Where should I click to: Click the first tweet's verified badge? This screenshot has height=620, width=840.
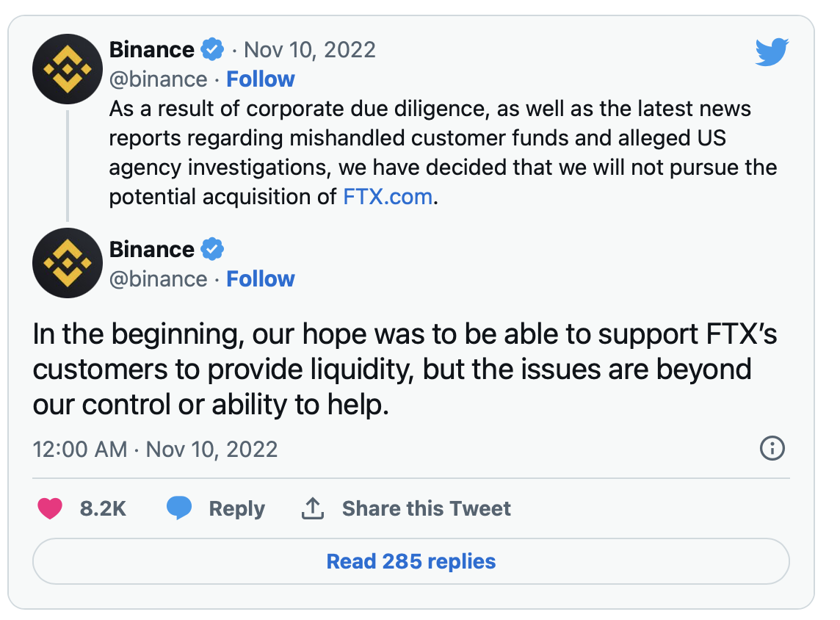coord(213,50)
